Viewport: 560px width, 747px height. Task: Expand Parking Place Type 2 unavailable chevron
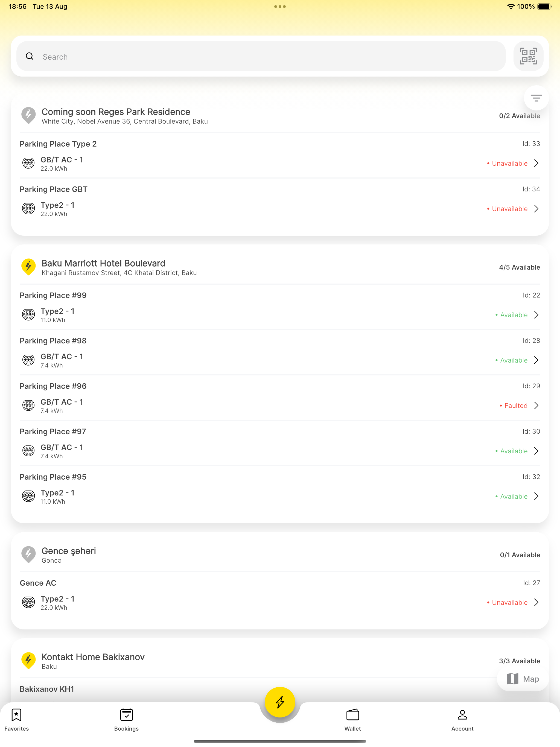[536, 163]
